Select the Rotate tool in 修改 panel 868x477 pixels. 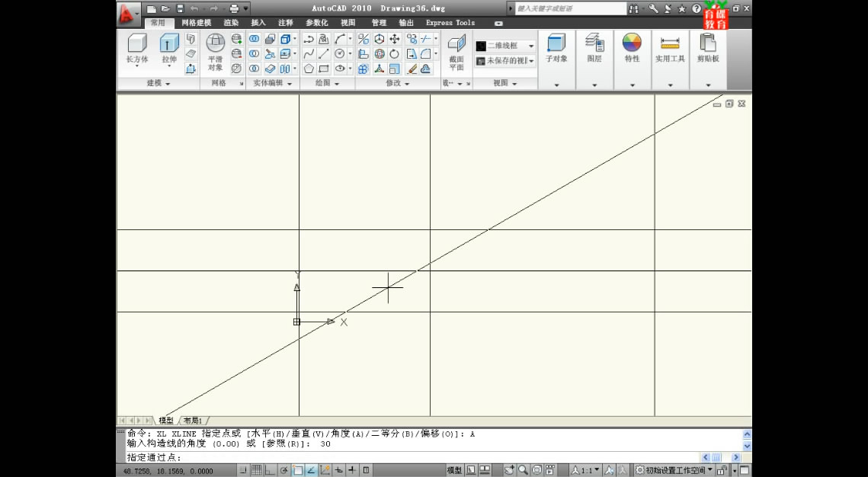(395, 53)
